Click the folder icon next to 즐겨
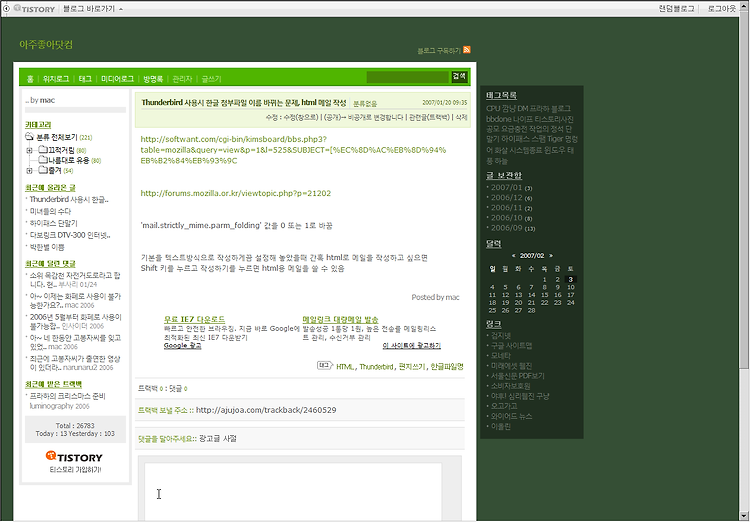The image size is (750, 522). tap(43, 170)
